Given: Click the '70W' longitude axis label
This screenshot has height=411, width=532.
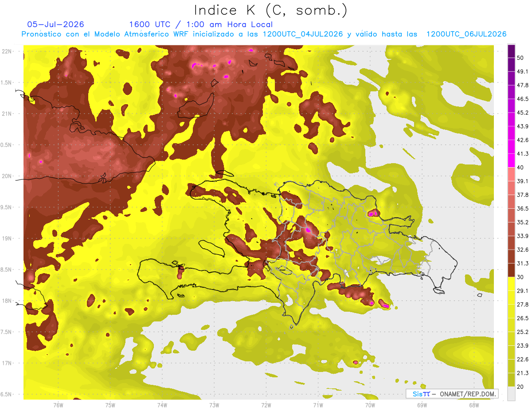Looking at the screenshot, I should [370, 405].
